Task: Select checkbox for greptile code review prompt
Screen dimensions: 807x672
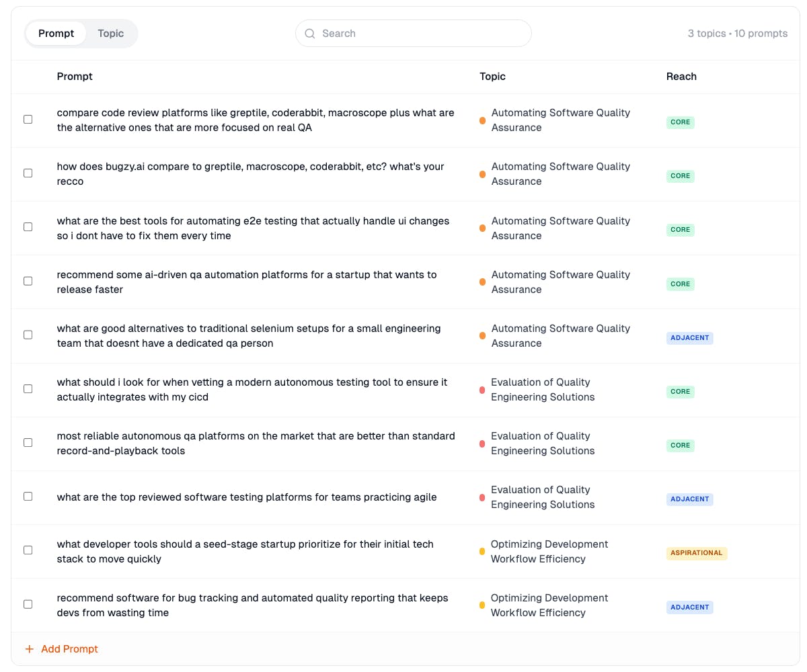Action: (x=28, y=120)
